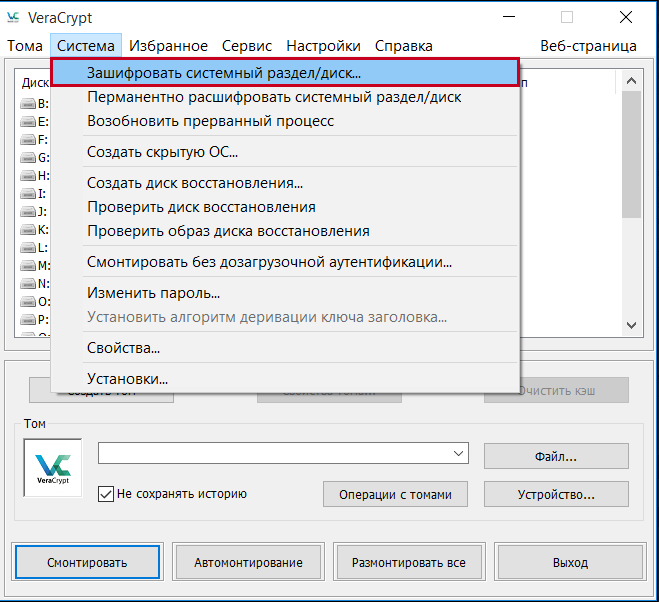This screenshot has width=659, height=602.
Task: Select drive N: icon in list
Action: click(28, 283)
